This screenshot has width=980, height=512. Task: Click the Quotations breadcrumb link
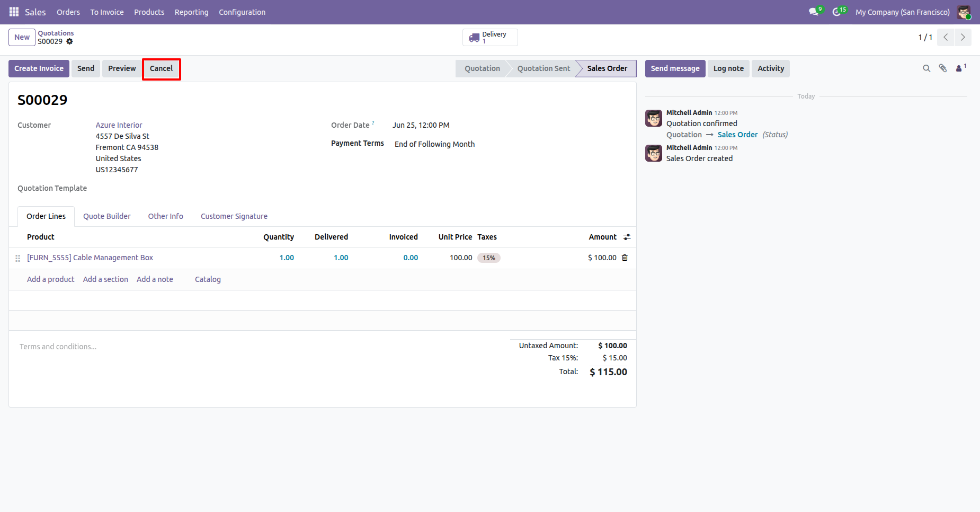(x=56, y=33)
